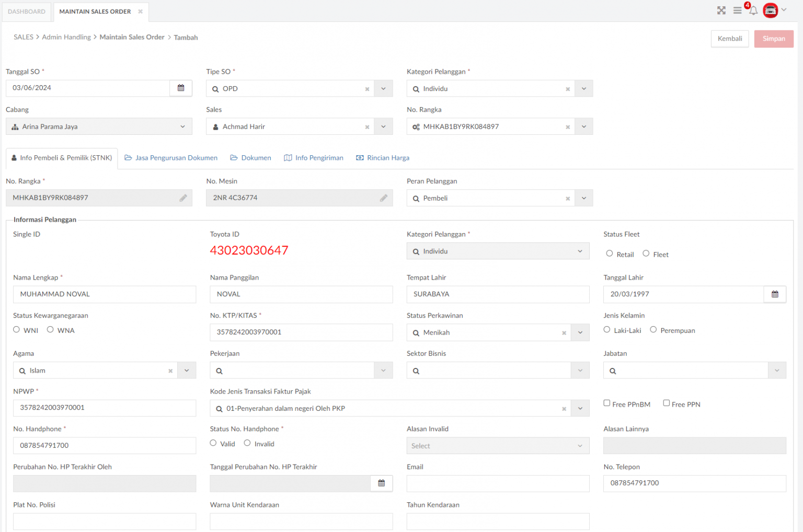
Task: Open the Tanggal Lahir calendar icon
Action: pyautogui.click(x=775, y=294)
